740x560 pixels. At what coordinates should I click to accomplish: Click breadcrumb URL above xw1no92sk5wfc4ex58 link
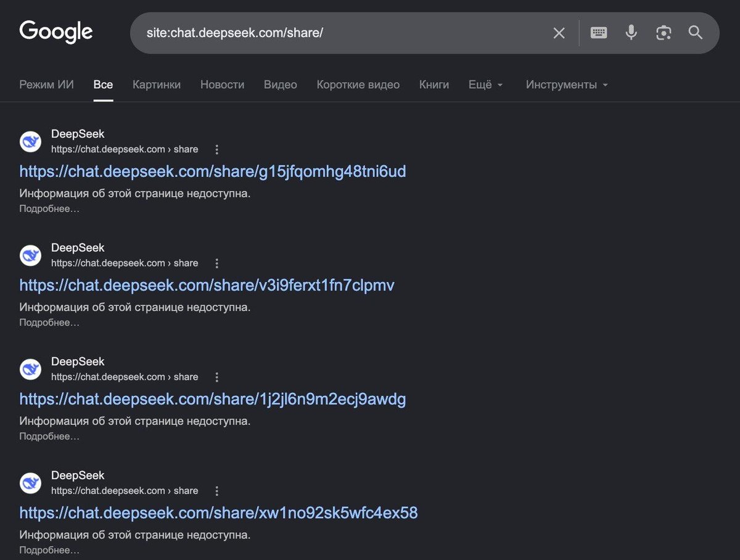pyautogui.click(x=125, y=491)
